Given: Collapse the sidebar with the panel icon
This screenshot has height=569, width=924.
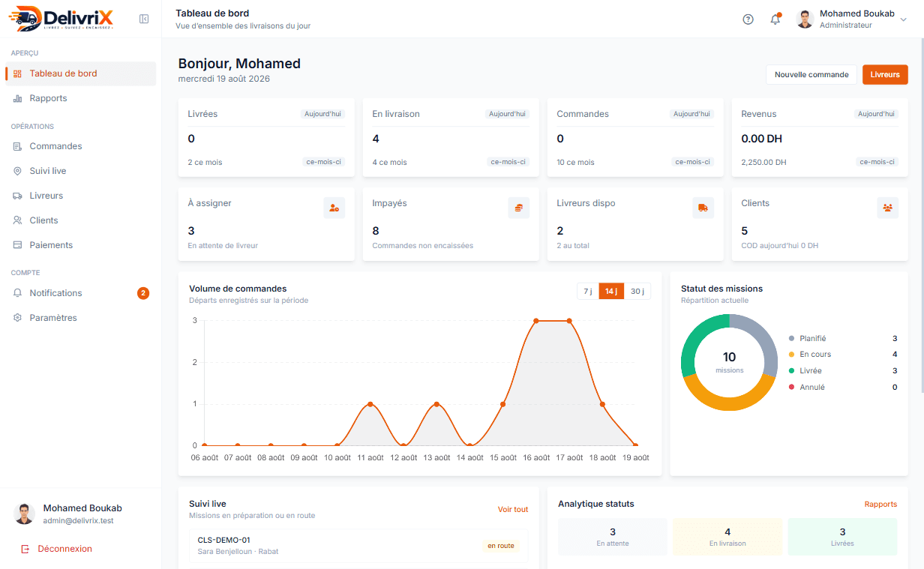Looking at the screenshot, I should tap(144, 19).
